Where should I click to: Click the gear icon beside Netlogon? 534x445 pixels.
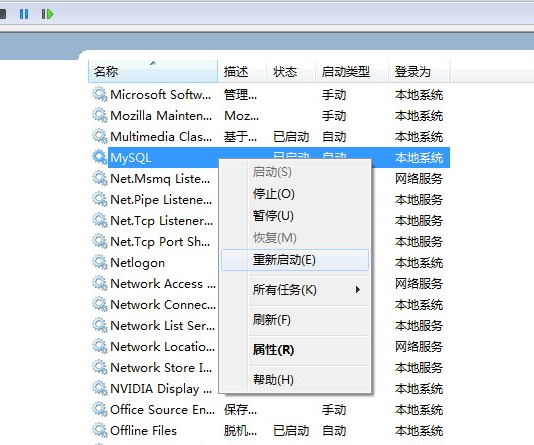99,262
